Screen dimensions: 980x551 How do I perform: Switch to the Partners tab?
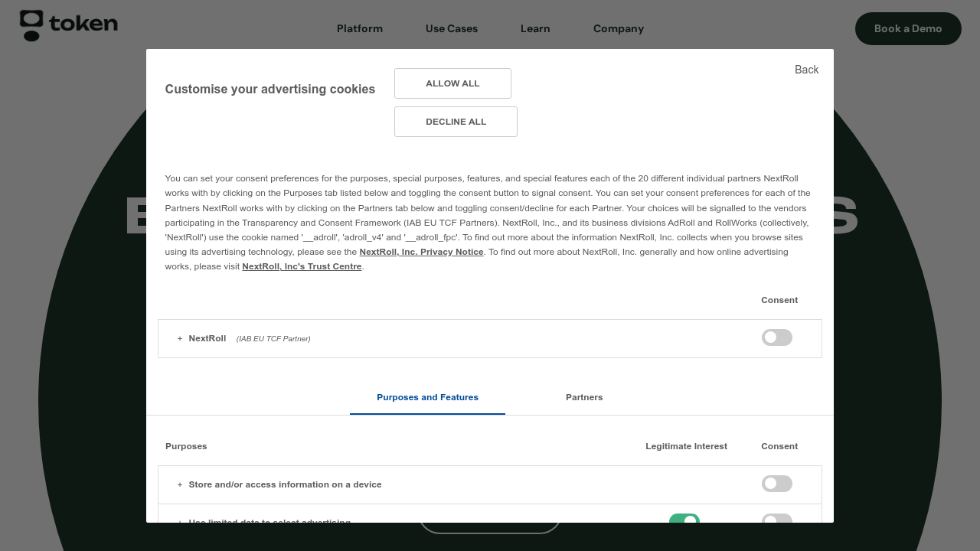tap(584, 397)
